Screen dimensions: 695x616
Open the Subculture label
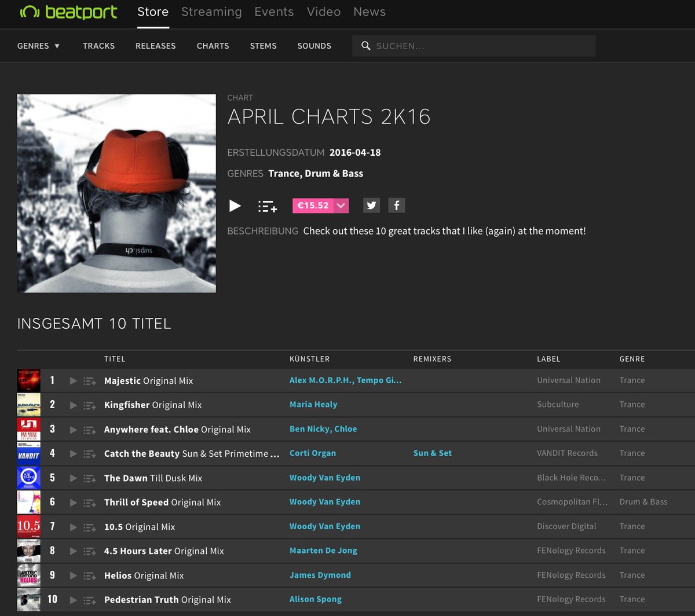[558, 405]
